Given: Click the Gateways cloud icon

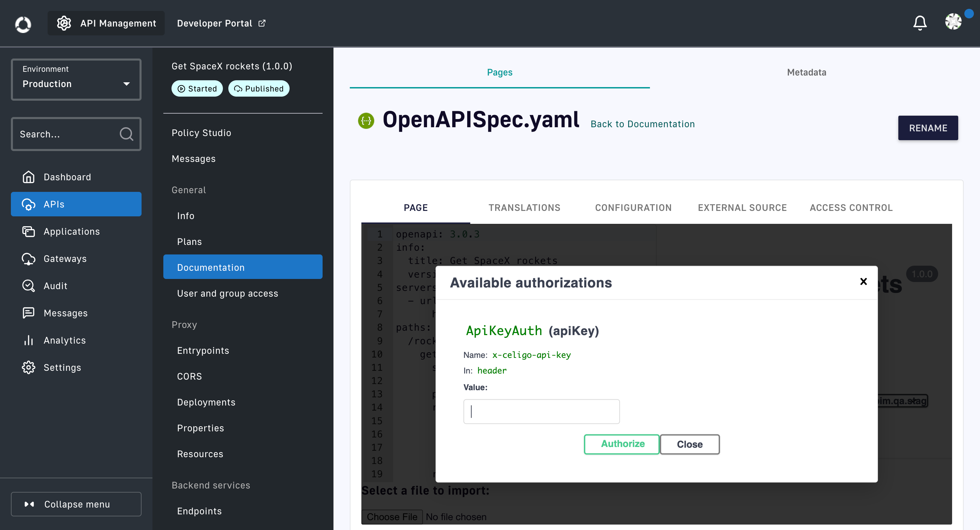Looking at the screenshot, I should pyautogui.click(x=29, y=259).
